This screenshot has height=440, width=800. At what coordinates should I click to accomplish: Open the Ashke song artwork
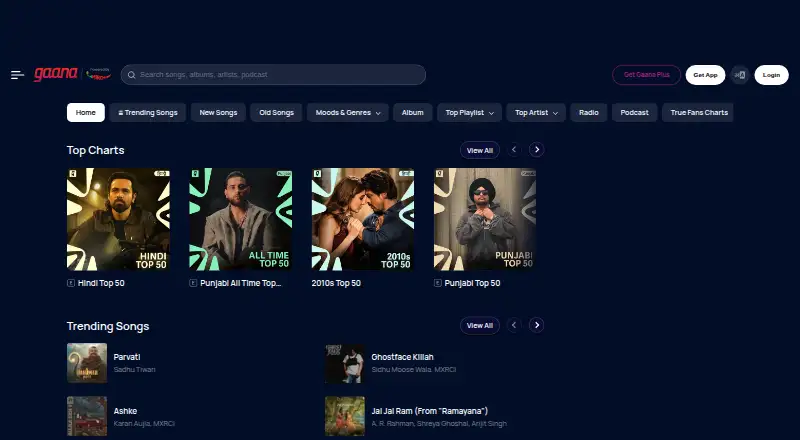click(87, 417)
